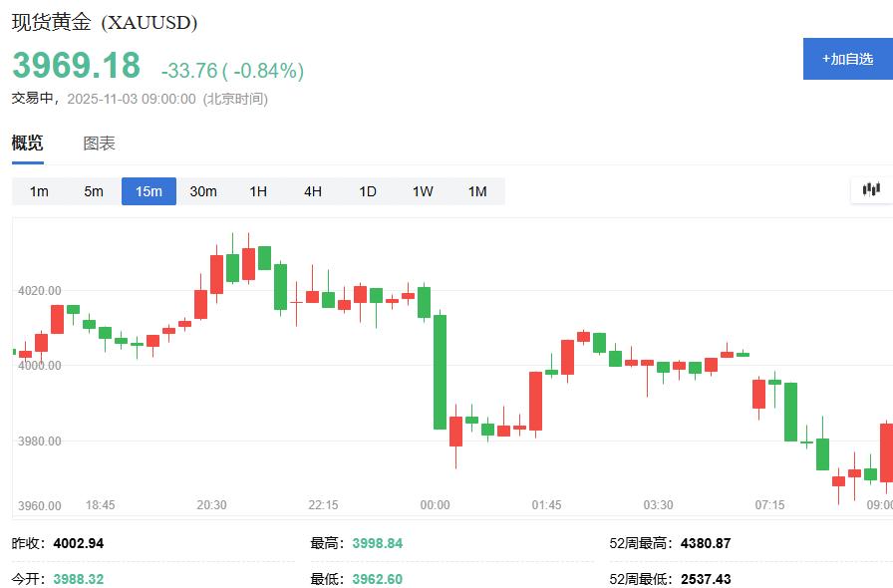The width and height of the screenshot is (893, 588).
Task: Switch to the 1H timeframe
Action: (257, 191)
